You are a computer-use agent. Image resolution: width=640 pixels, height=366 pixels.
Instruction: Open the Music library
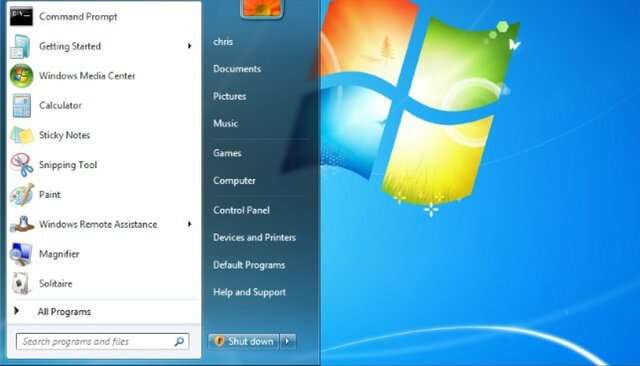click(225, 123)
